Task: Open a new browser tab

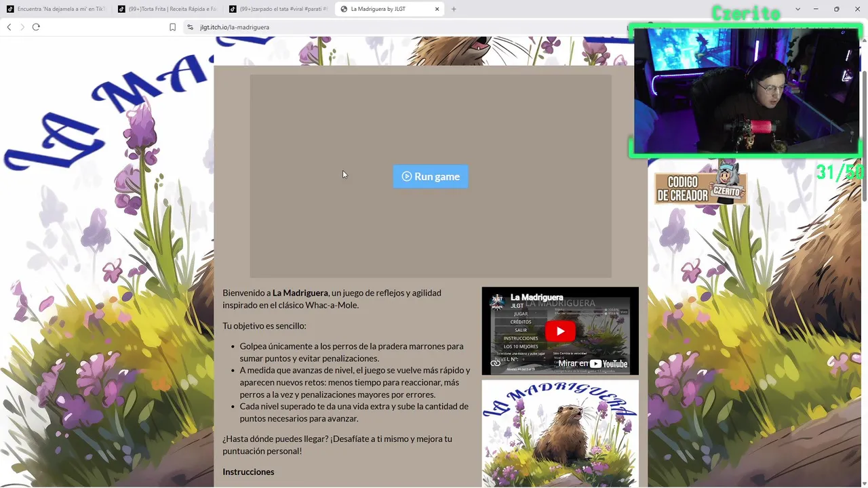Action: click(454, 9)
